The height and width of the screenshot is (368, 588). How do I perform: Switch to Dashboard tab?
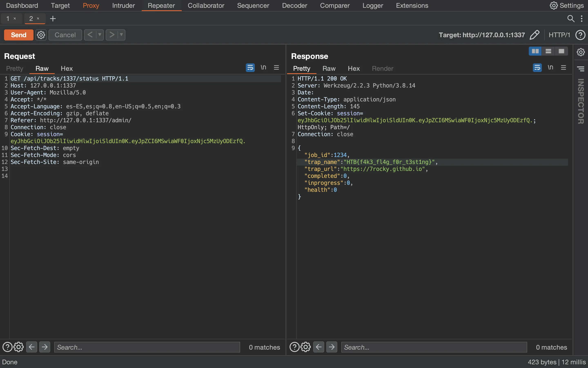click(x=22, y=5)
